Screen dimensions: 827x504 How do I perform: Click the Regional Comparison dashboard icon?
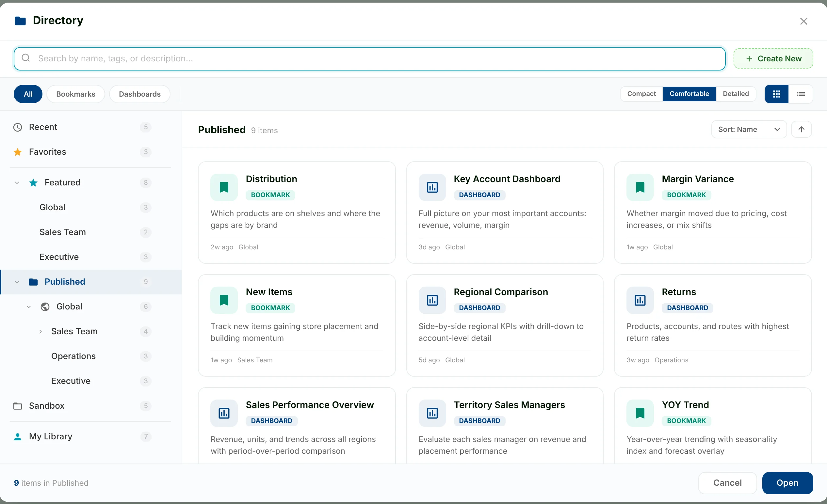coord(432,300)
